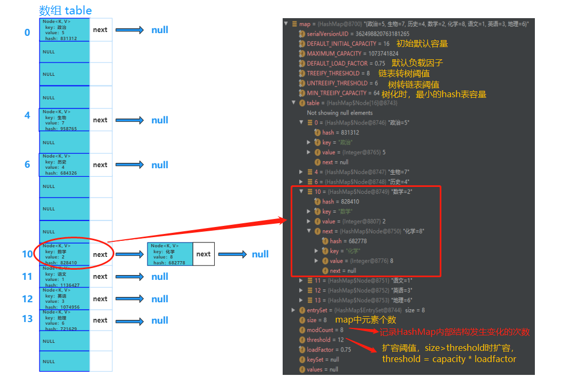Click the entrySet field icon

tap(302, 310)
